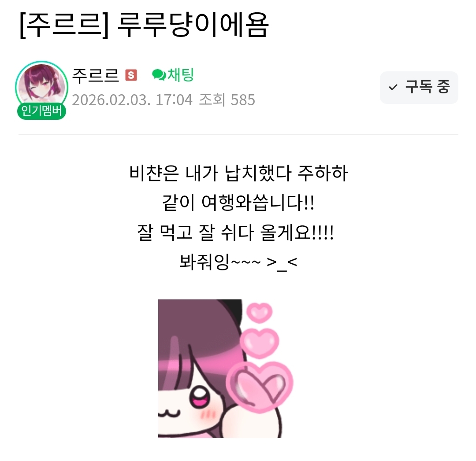The height and width of the screenshot is (461, 476).
Task: Click the large heart held by character
Action: 260,387
